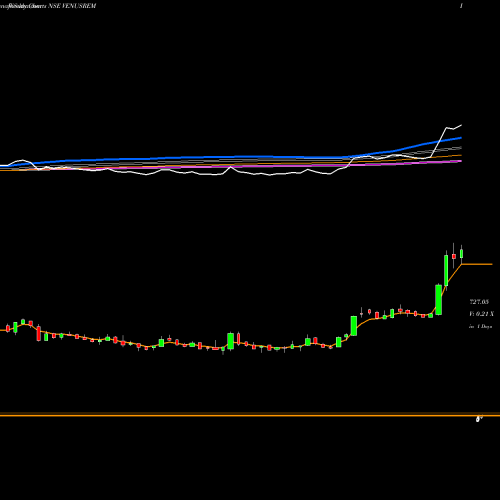Click the NSE VENUSREM chart title
The height and width of the screenshot is (500, 500).
pos(72,6)
